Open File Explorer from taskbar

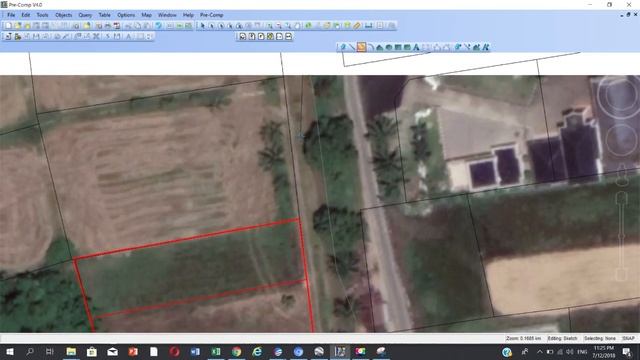71,351
